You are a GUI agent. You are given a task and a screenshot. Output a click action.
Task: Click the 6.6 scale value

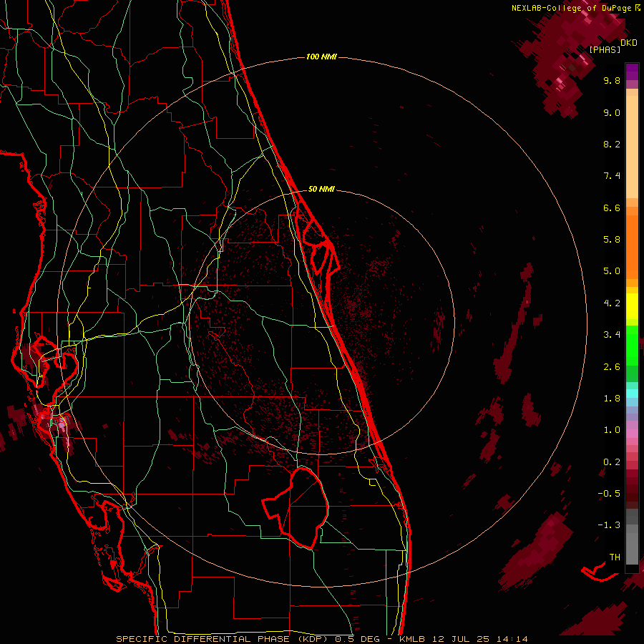pyautogui.click(x=612, y=208)
